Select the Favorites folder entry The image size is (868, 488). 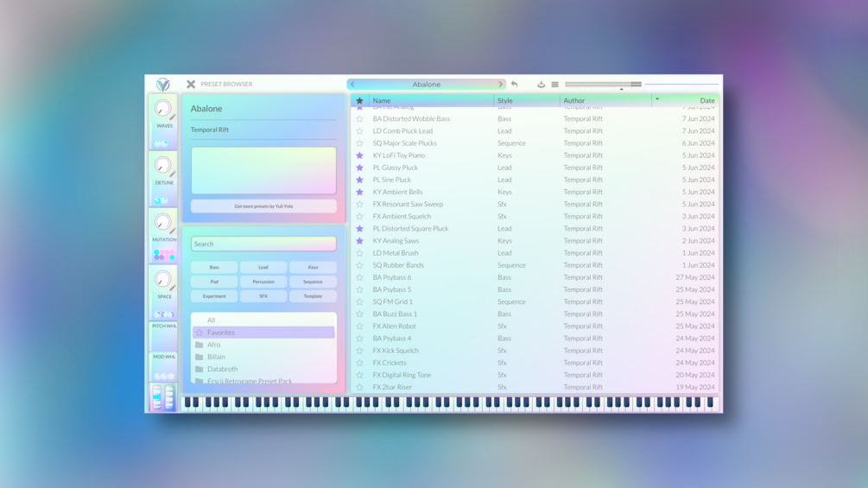263,333
